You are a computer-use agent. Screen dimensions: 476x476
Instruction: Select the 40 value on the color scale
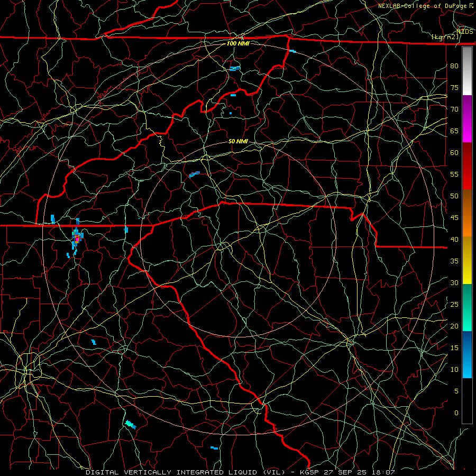454,239
